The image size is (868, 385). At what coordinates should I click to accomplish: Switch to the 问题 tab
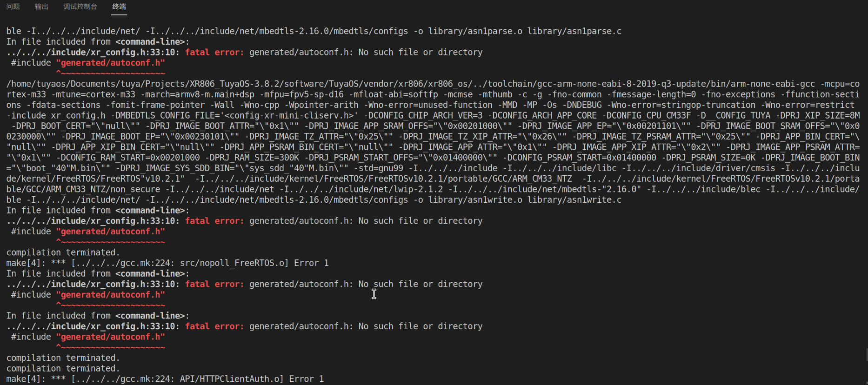13,7
